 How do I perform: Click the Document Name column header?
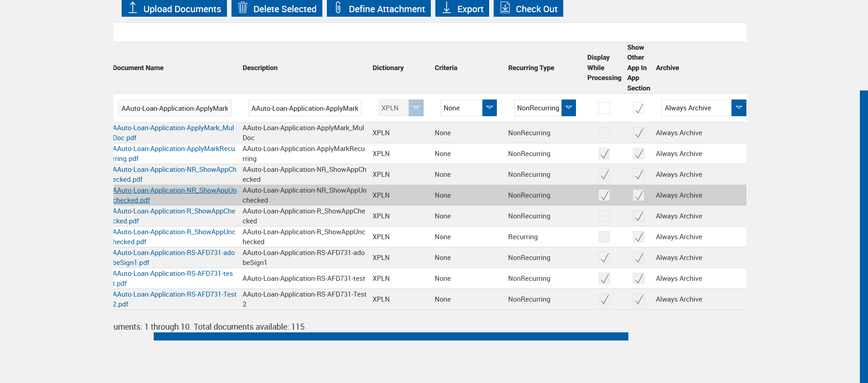[x=138, y=68]
